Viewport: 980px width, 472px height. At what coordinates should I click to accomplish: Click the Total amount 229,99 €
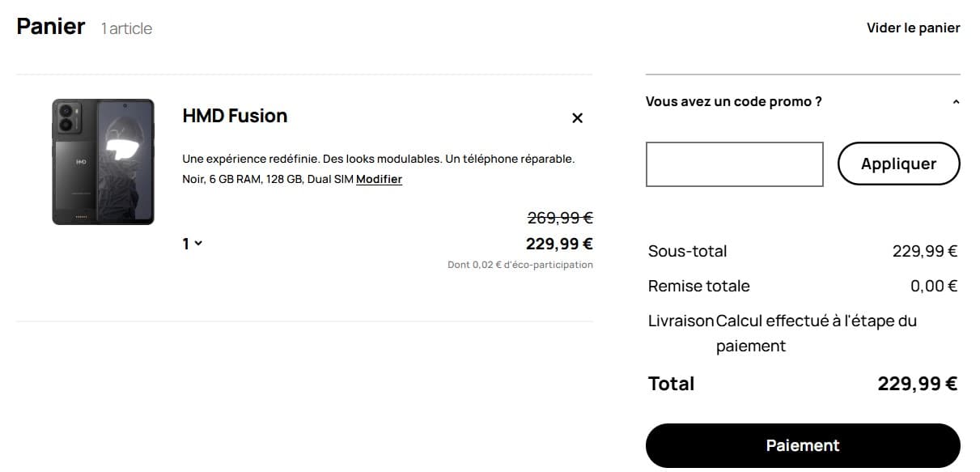click(917, 383)
